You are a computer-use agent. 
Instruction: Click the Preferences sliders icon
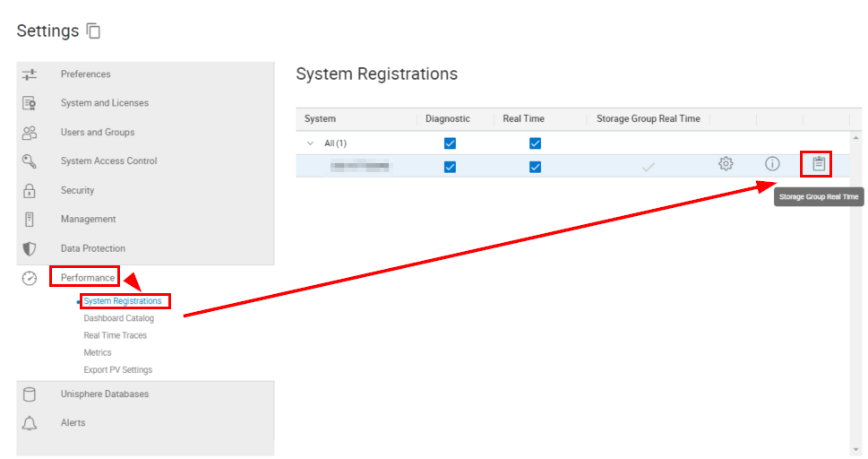click(x=30, y=74)
